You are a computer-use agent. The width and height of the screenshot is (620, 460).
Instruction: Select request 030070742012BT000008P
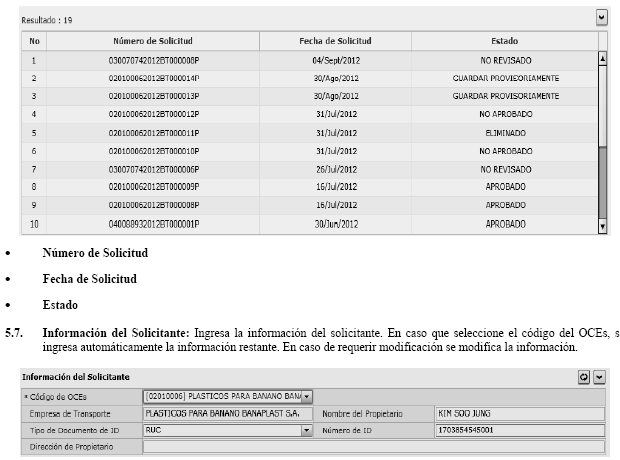coord(154,61)
